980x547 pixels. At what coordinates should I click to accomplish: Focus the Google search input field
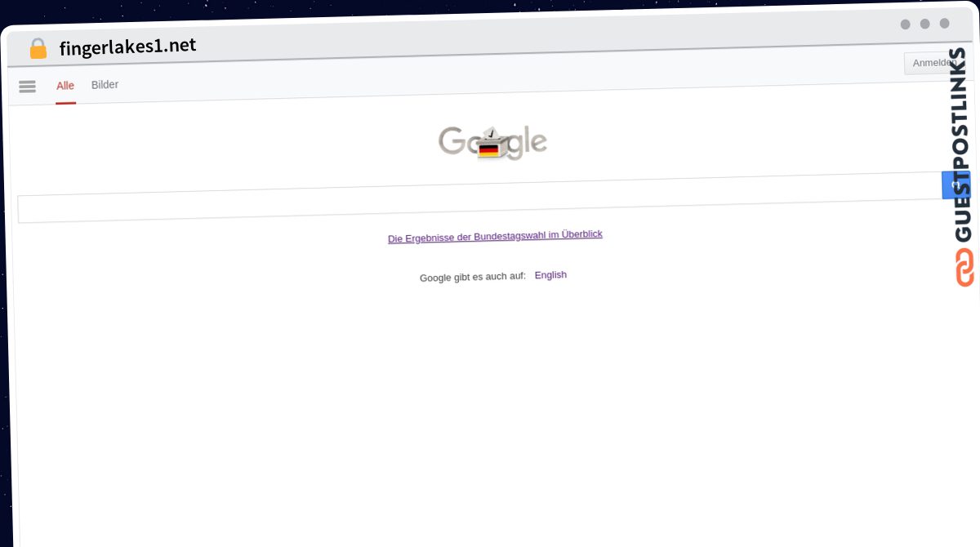pyautogui.click(x=479, y=198)
